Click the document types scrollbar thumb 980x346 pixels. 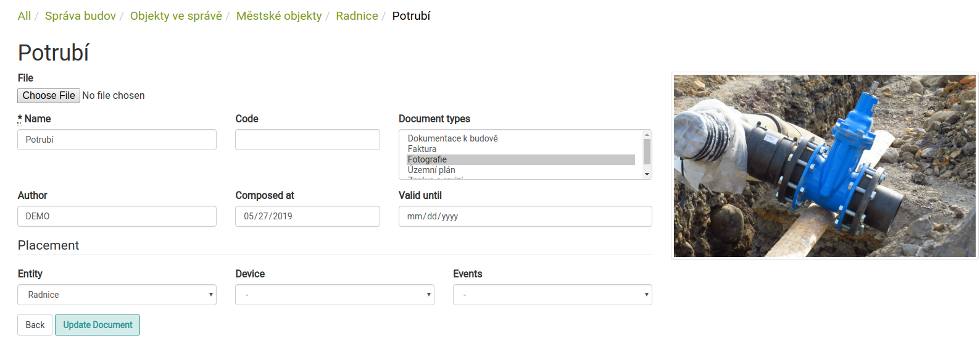coord(647,151)
